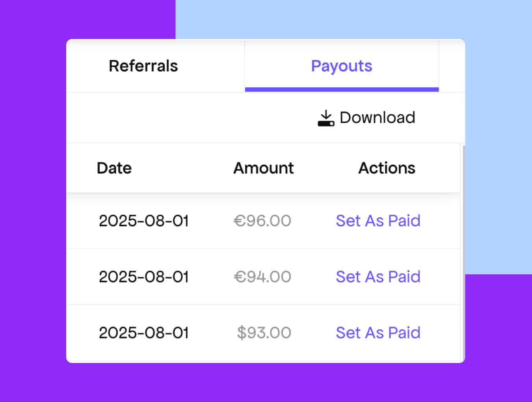This screenshot has width=532, height=402.
Task: Select the Payouts tab
Action: click(341, 66)
